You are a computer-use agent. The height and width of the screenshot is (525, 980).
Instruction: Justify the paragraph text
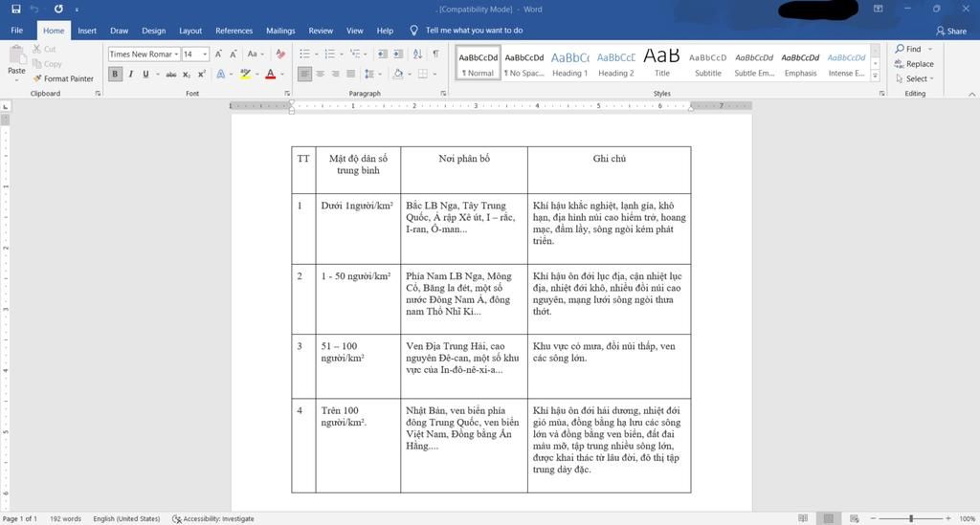pyautogui.click(x=350, y=75)
